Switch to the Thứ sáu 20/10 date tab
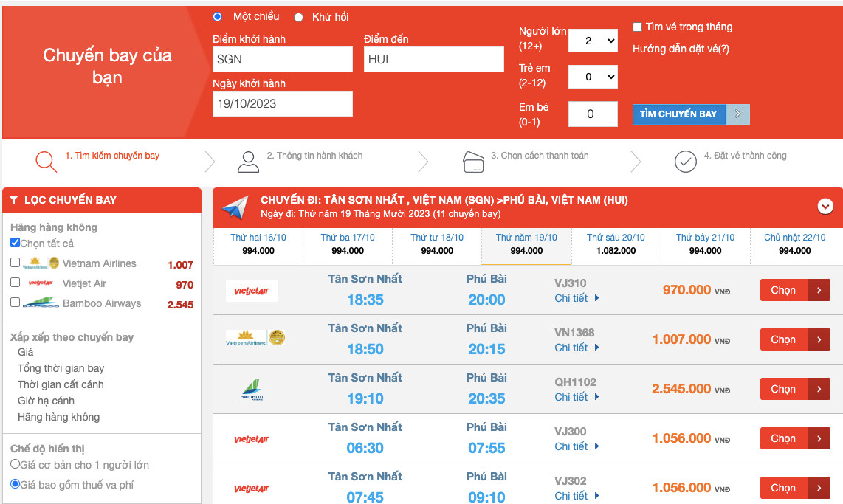The width and height of the screenshot is (843, 504). pos(616,244)
